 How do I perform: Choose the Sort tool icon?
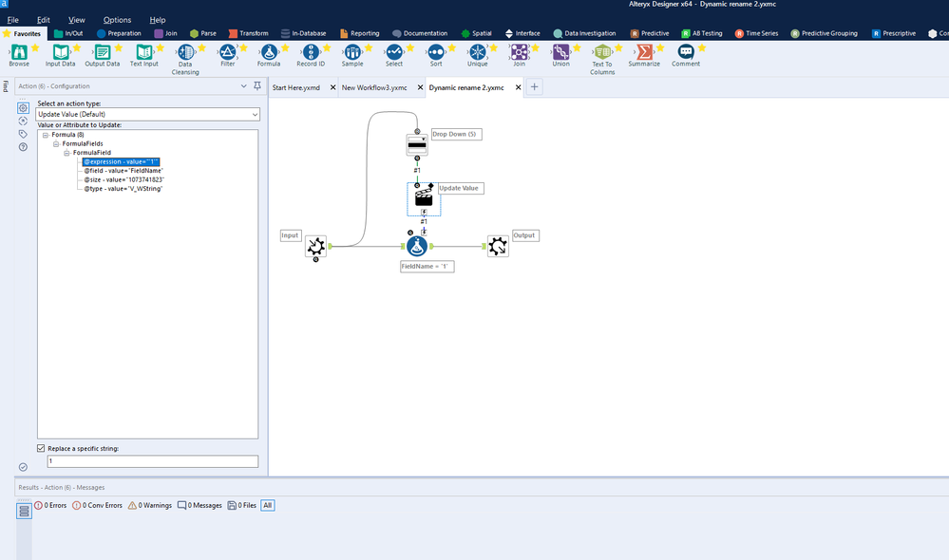(436, 52)
